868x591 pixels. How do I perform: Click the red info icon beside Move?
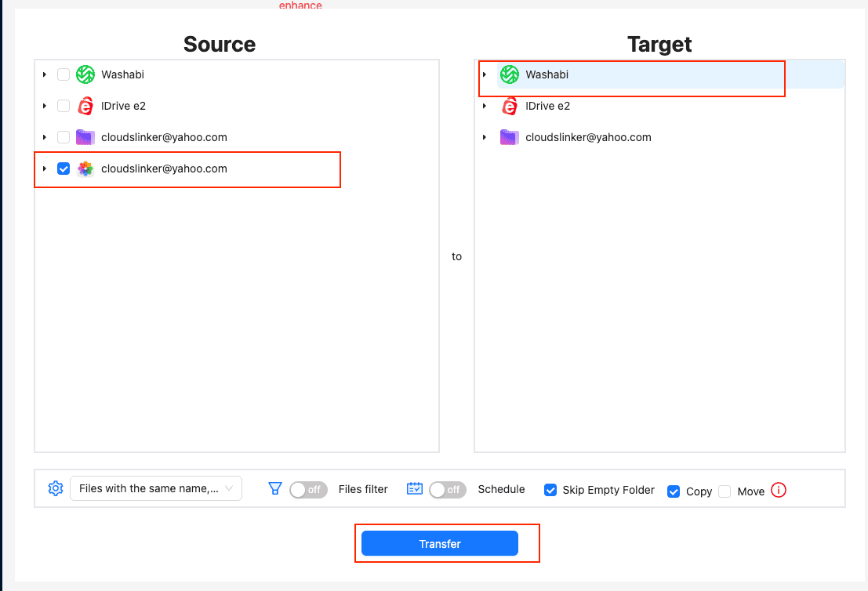(x=778, y=491)
